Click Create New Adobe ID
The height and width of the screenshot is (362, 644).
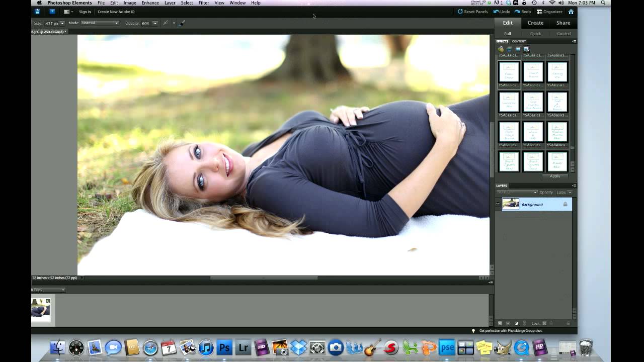(116, 12)
